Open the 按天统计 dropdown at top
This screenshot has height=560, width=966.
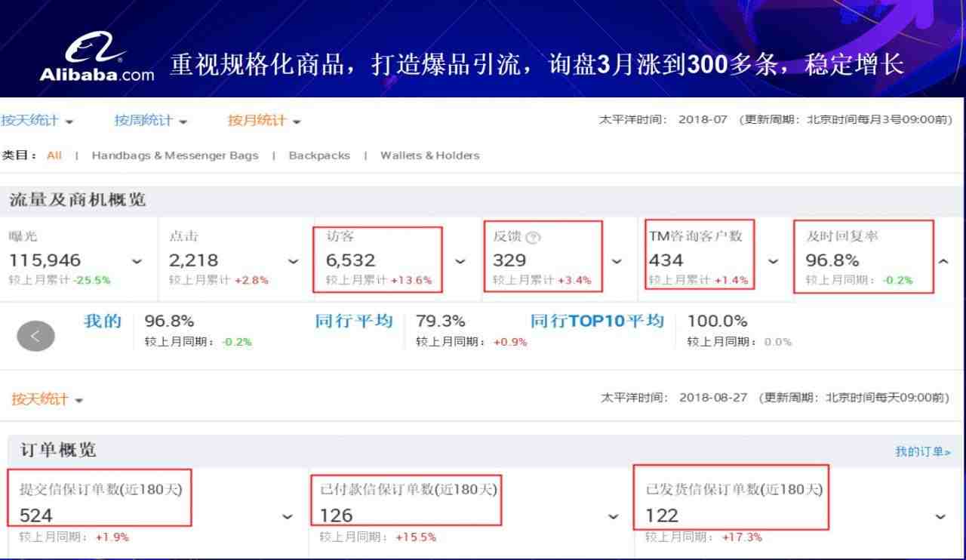[x=37, y=121]
